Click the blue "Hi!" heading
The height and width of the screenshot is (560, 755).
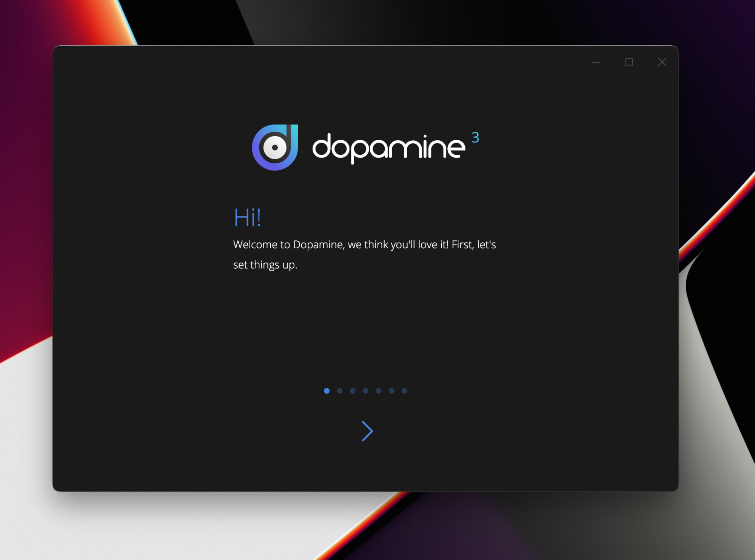247,218
